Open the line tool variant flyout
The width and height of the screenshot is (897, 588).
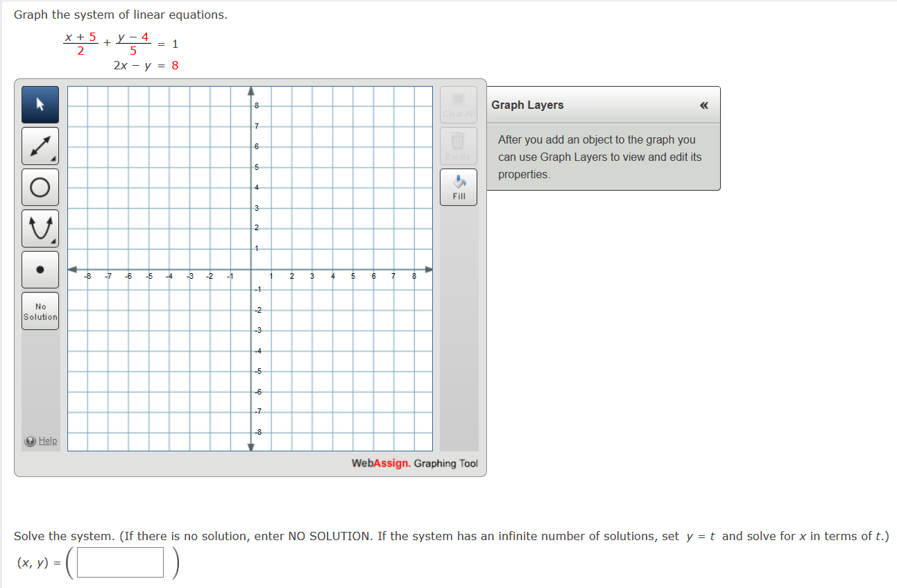coord(52,158)
